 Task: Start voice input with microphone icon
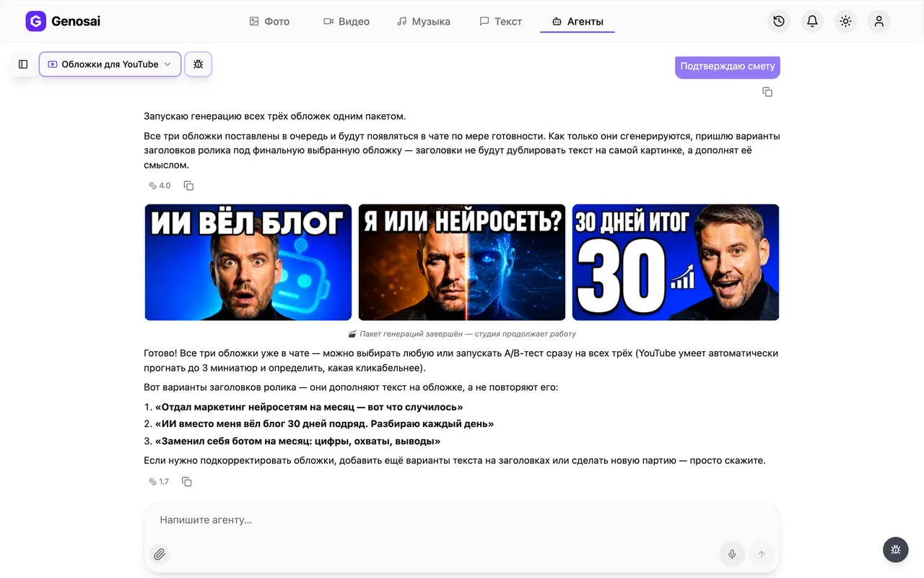point(732,554)
